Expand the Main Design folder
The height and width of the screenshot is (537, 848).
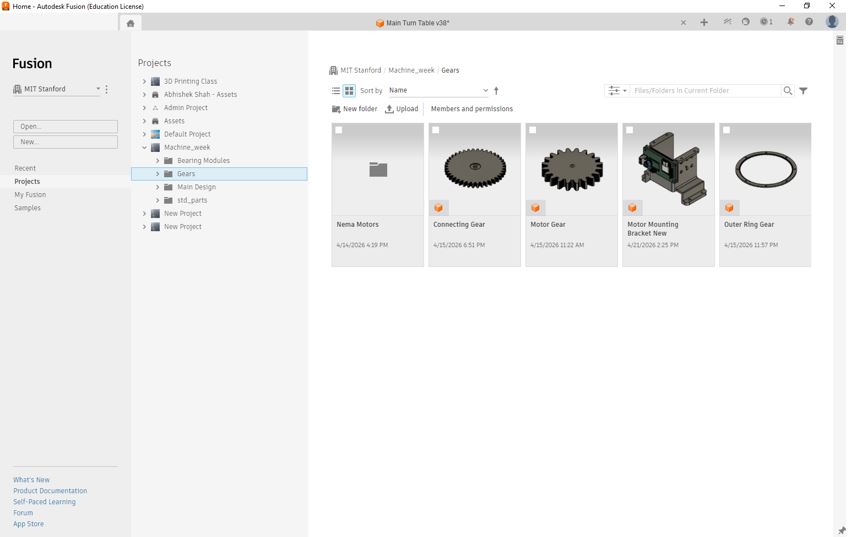pos(157,187)
